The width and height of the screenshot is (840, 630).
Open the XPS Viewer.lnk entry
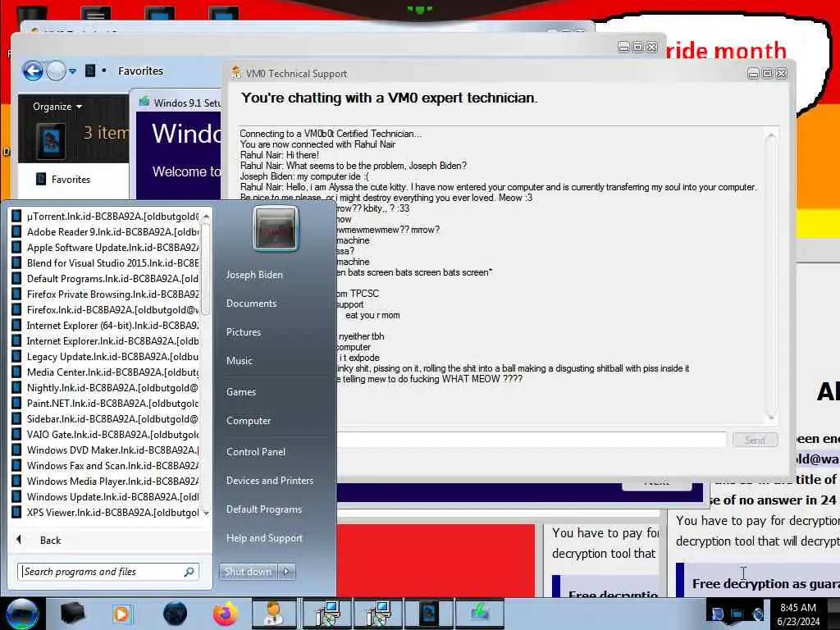point(105,512)
